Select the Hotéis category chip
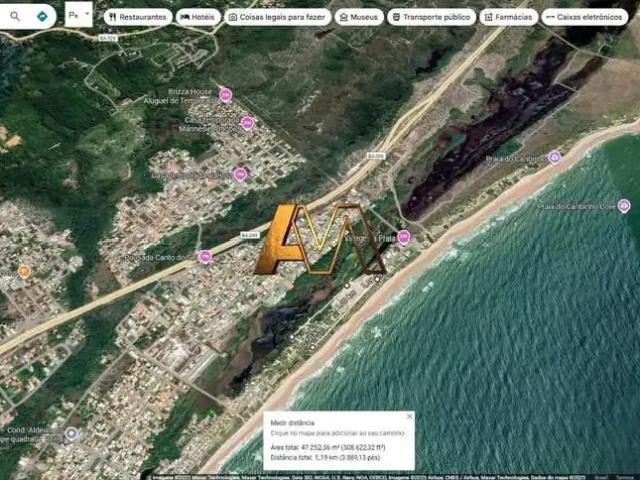The height and width of the screenshot is (480, 640). coord(198,17)
